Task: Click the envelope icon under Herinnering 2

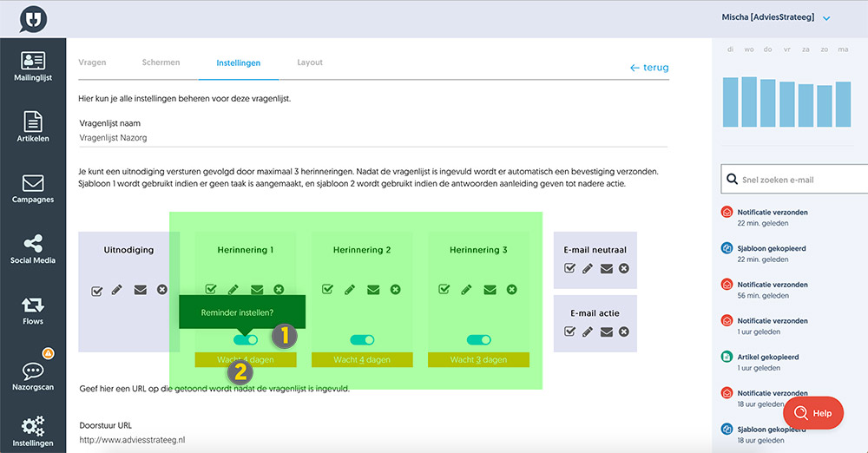Action: (x=373, y=290)
